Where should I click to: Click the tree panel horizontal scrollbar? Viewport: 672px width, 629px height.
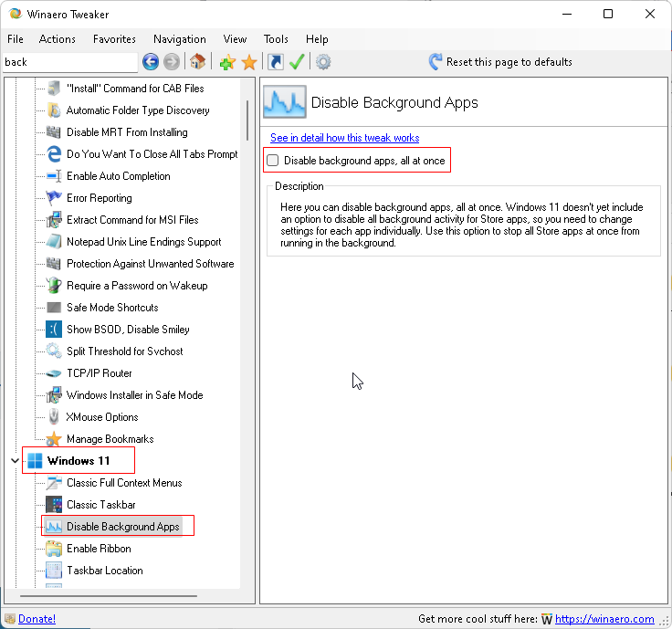tap(109, 595)
